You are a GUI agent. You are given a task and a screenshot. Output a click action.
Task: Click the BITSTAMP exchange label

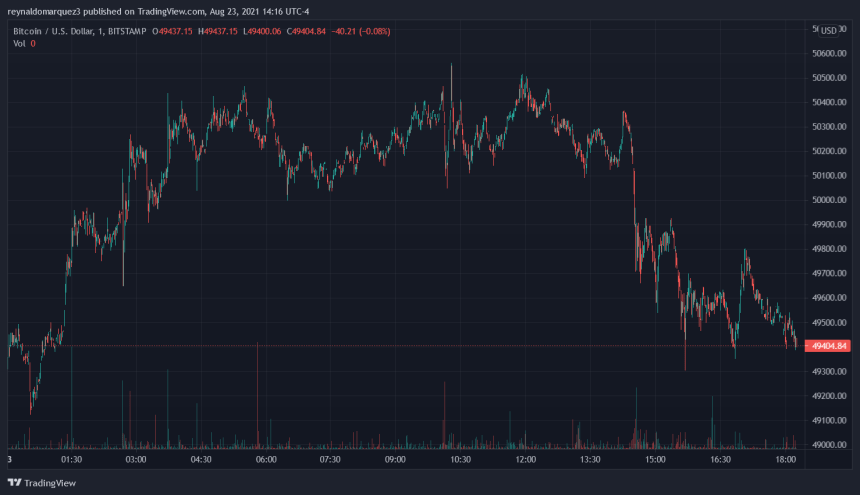coord(127,31)
